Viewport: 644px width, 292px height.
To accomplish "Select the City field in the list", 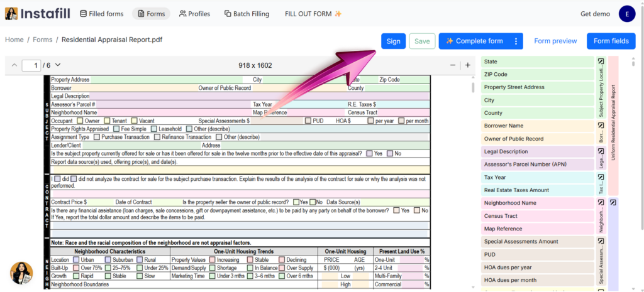I will coord(537,100).
